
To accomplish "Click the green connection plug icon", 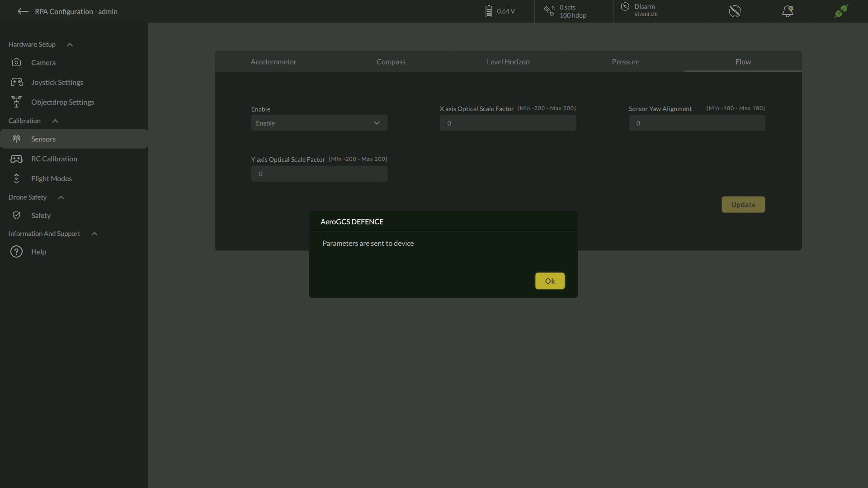I will [841, 11].
